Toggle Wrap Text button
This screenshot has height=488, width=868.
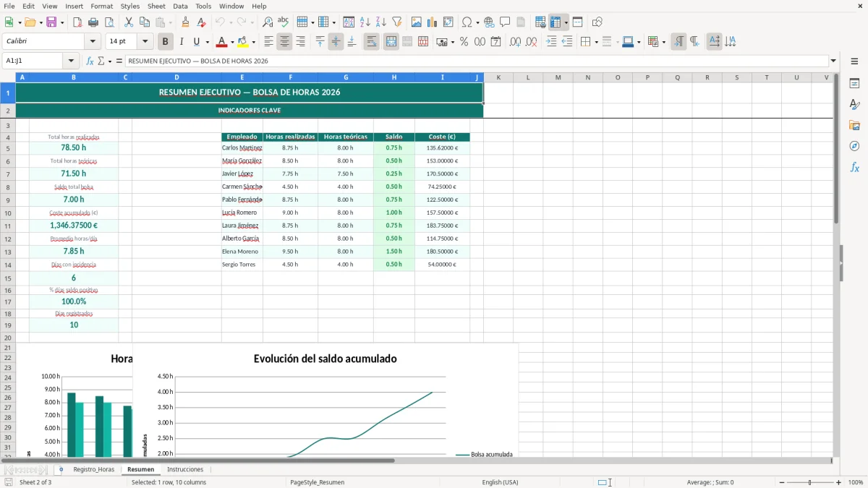372,42
